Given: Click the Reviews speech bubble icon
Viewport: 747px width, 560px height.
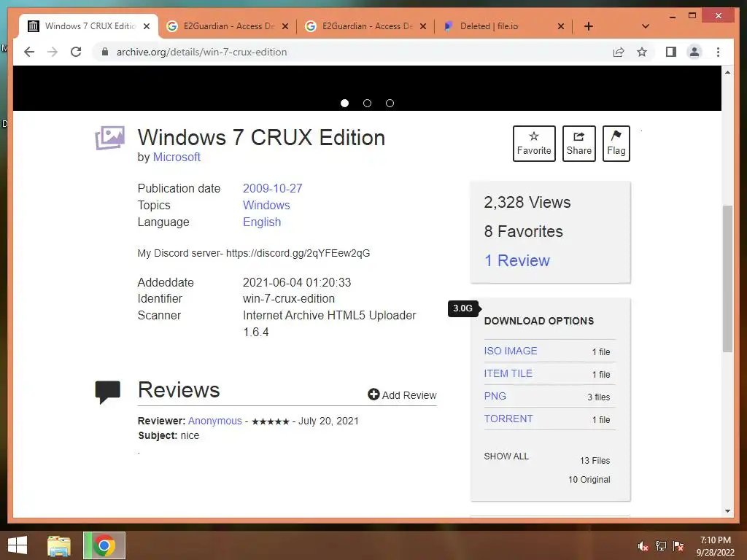Looking at the screenshot, I should point(108,392).
